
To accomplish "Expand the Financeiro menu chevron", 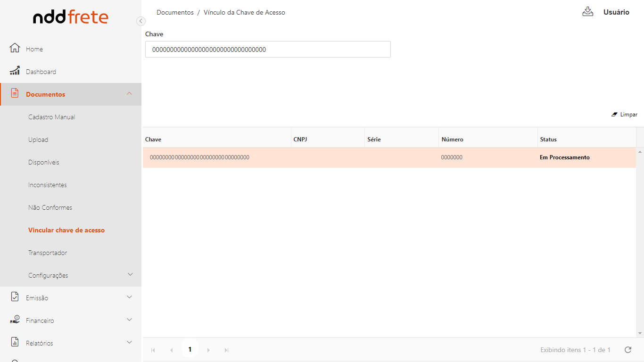I will pos(130,320).
